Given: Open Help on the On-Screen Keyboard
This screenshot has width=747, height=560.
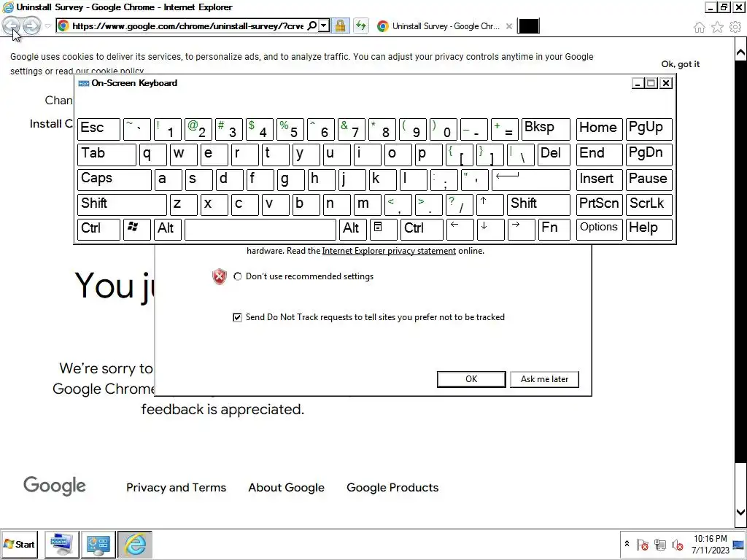Looking at the screenshot, I should click(x=649, y=229).
